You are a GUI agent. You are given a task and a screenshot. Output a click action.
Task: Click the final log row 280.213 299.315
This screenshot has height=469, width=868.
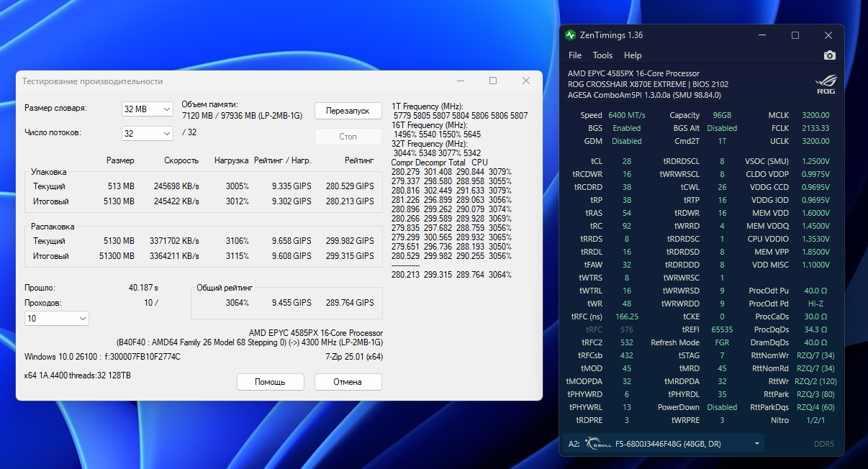451,275
